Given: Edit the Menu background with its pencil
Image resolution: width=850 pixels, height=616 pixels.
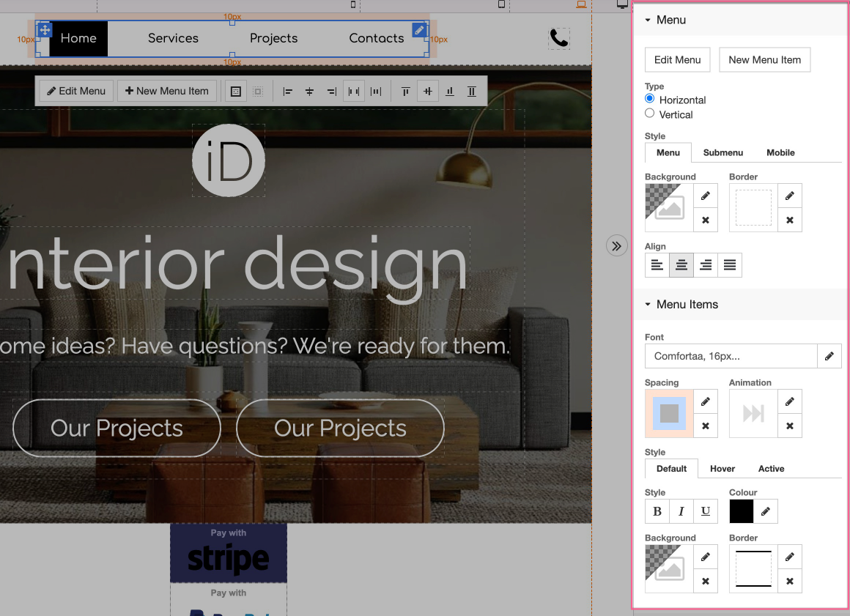Looking at the screenshot, I should pos(705,196).
